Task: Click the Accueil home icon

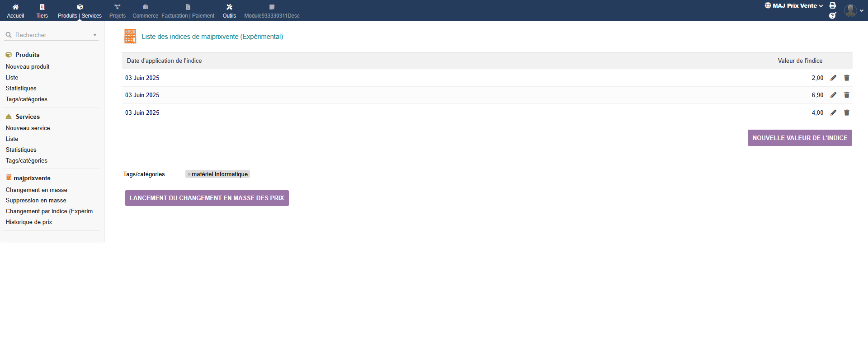Action: coord(15,7)
